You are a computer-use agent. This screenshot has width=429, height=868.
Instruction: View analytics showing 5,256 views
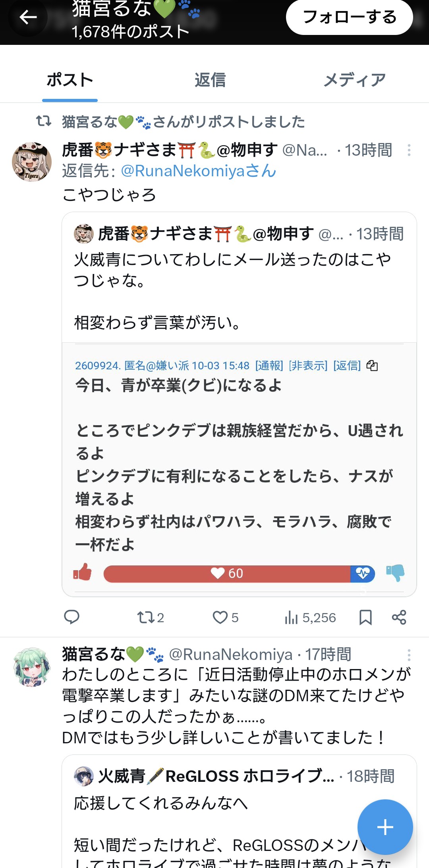(310, 617)
